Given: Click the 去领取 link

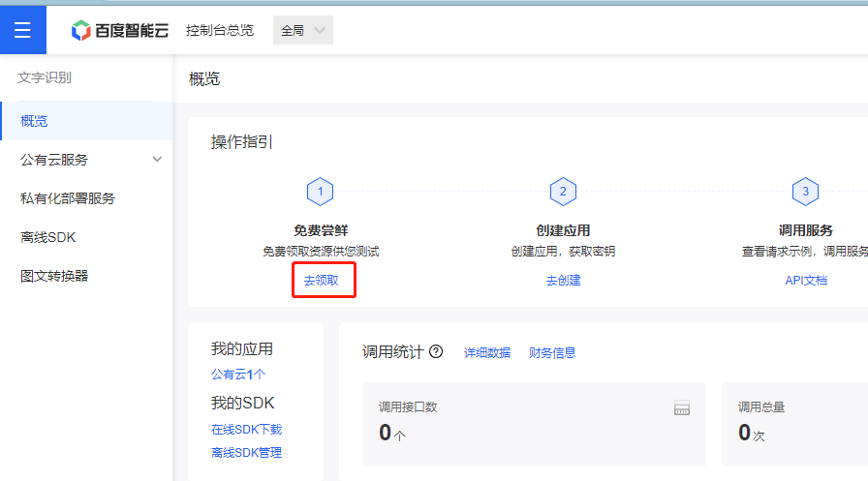Looking at the screenshot, I should click(x=321, y=281).
